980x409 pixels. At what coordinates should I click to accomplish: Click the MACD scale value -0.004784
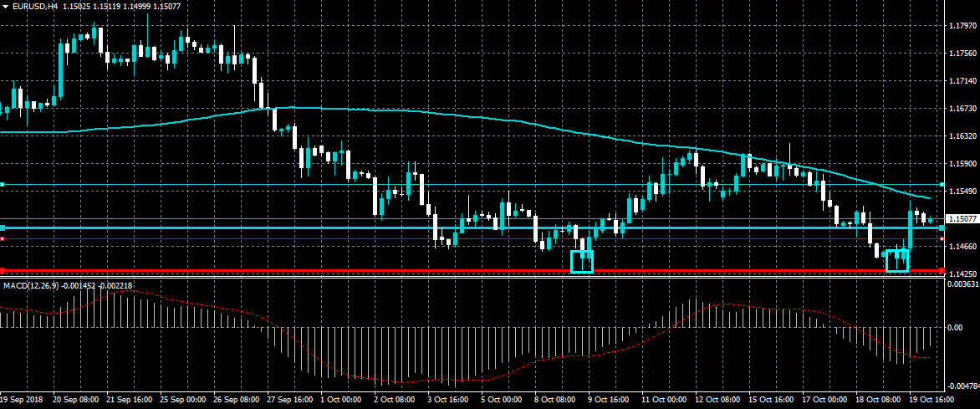[963, 386]
